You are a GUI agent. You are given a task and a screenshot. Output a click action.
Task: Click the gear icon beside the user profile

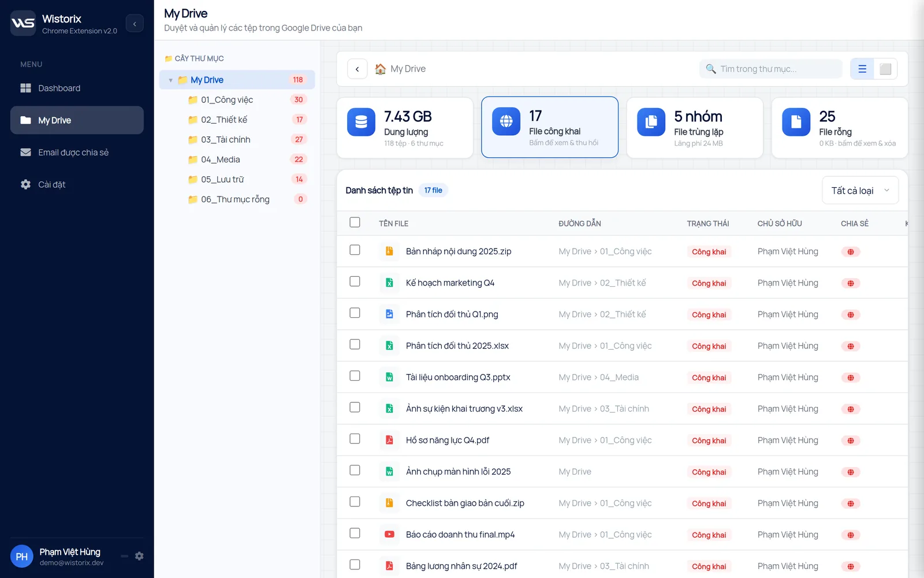coord(139,556)
